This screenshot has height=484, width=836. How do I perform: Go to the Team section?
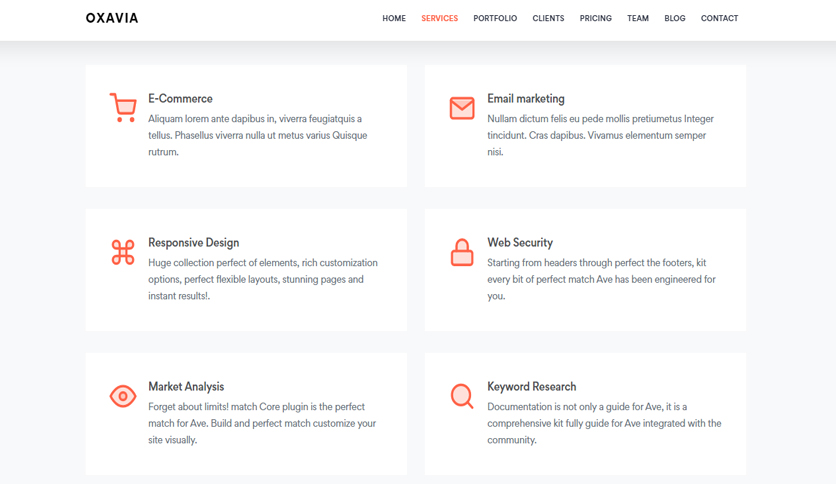[x=638, y=18]
